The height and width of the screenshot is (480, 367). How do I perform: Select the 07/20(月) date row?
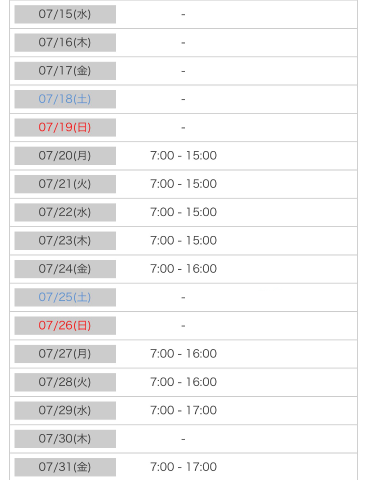pos(183,156)
